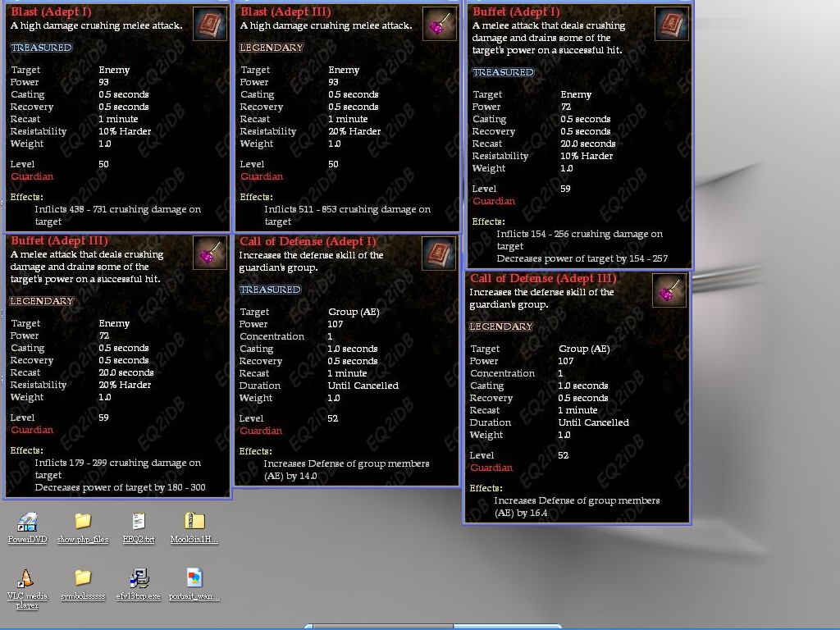Open the symbolssssss folder

click(x=82, y=580)
